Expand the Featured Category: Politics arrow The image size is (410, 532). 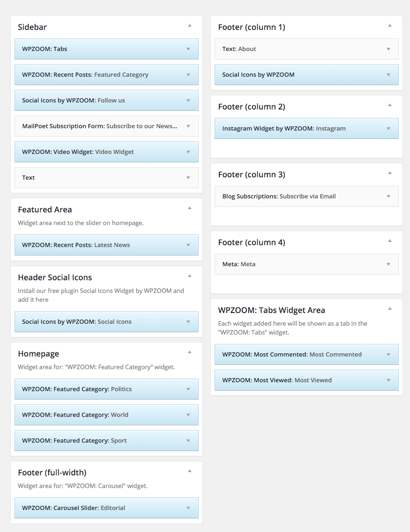pyautogui.click(x=188, y=389)
